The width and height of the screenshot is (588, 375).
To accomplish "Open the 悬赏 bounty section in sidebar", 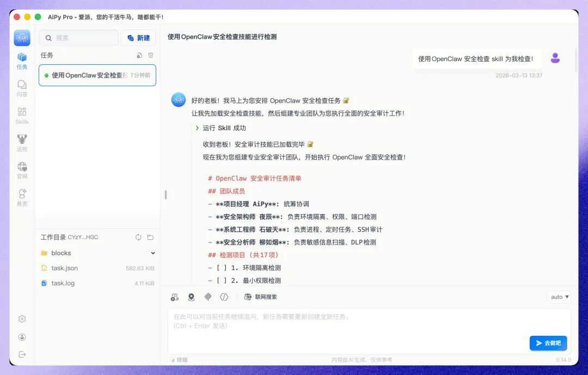I will 22,198.
